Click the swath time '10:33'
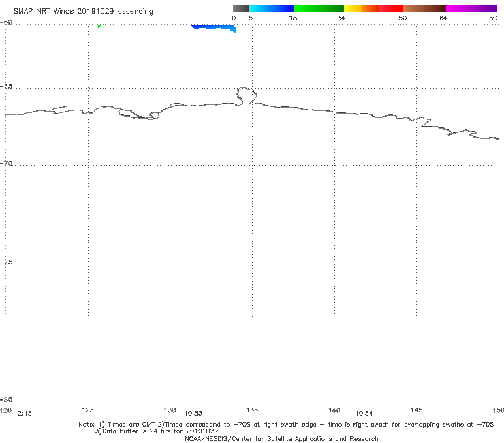 pyautogui.click(x=193, y=414)
